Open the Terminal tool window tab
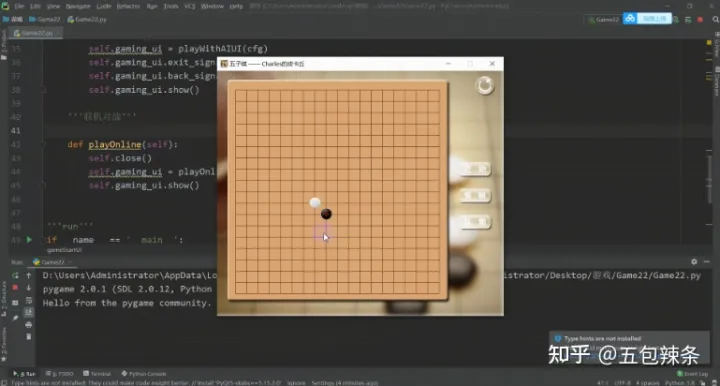Image resolution: width=720 pixels, height=386 pixels. (x=97, y=374)
